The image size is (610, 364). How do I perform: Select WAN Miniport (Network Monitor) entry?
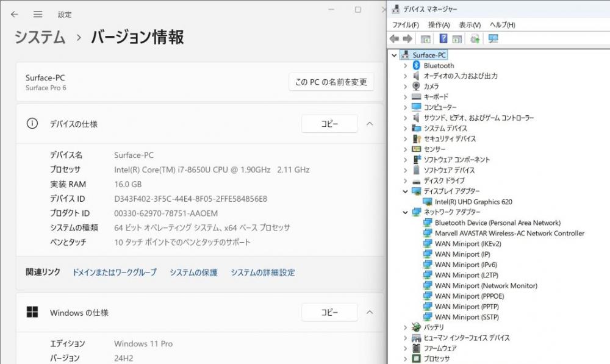point(486,285)
